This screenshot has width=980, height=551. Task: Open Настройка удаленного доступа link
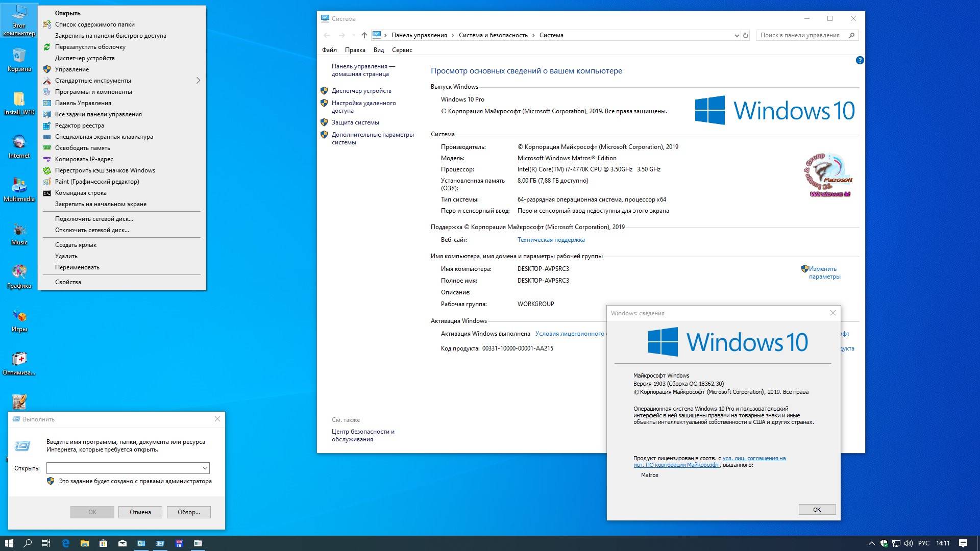pos(363,107)
